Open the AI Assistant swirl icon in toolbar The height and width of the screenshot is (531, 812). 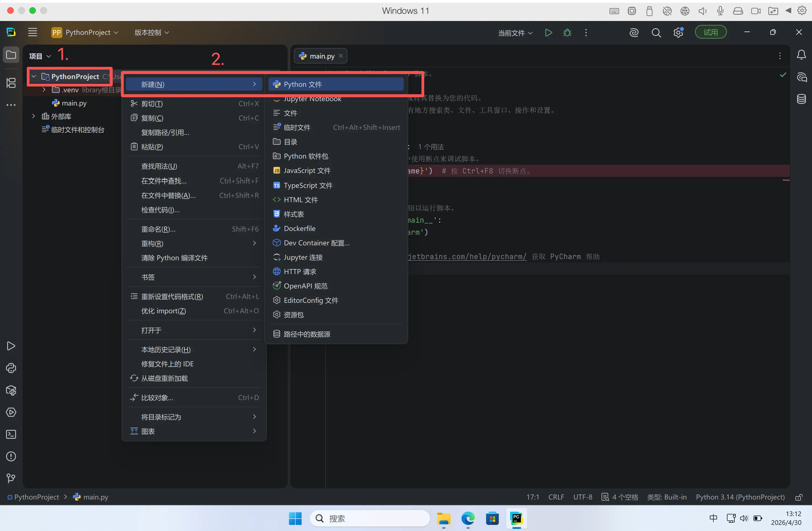pos(634,33)
